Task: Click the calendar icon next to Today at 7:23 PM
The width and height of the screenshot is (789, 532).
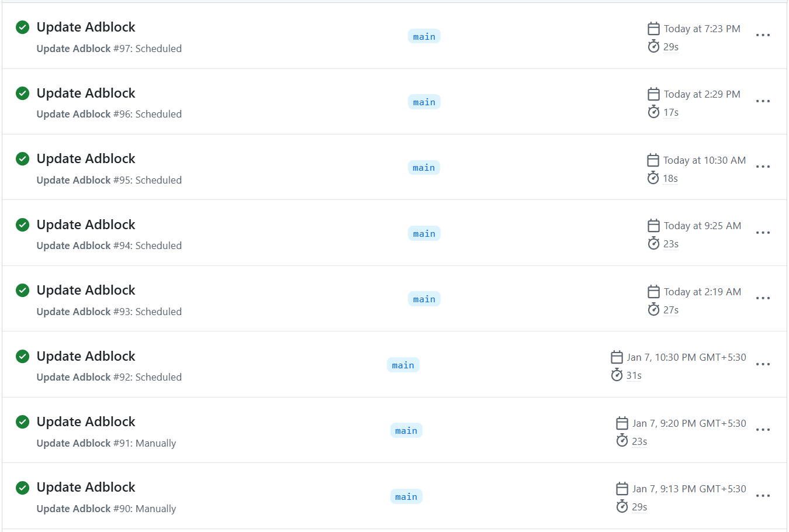Action: [653, 29]
